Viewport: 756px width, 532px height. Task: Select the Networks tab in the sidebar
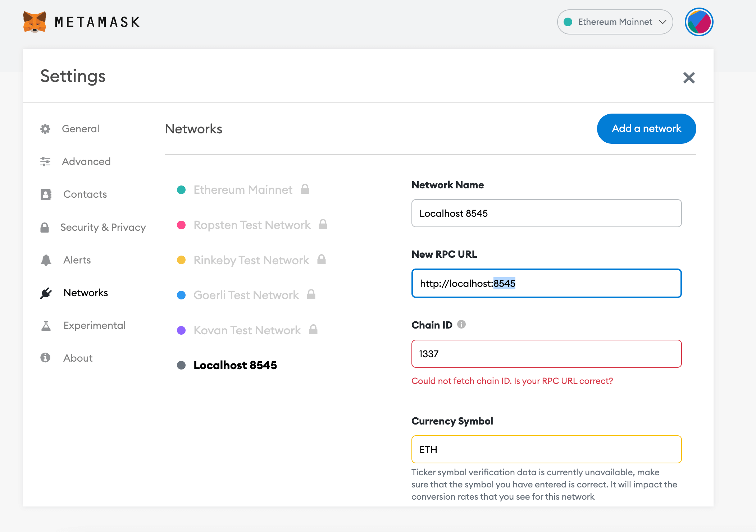point(86,293)
